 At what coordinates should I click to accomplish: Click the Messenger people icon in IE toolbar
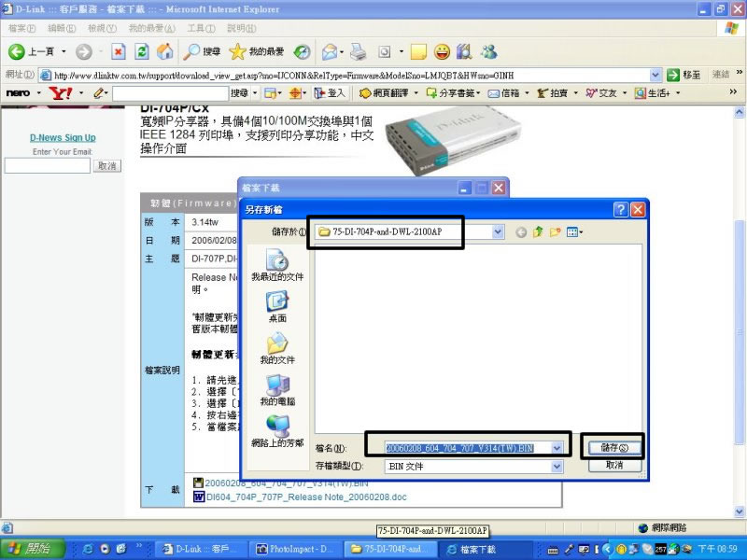pos(488,51)
